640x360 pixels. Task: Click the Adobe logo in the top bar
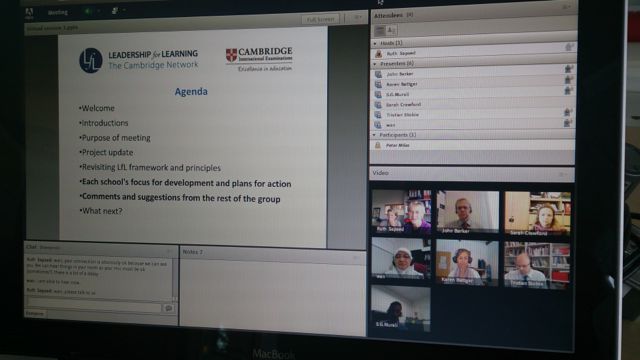click(x=29, y=13)
